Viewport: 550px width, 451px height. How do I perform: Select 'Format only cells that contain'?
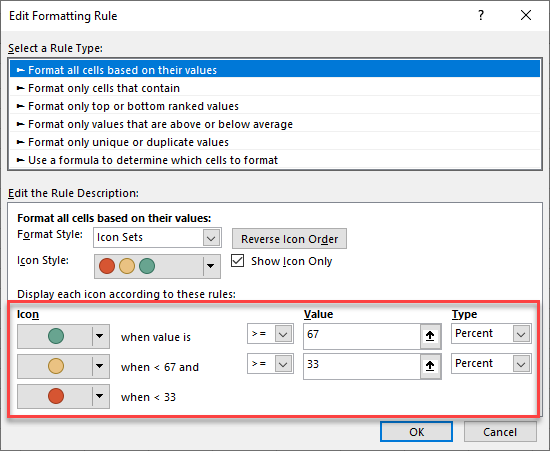pos(275,88)
